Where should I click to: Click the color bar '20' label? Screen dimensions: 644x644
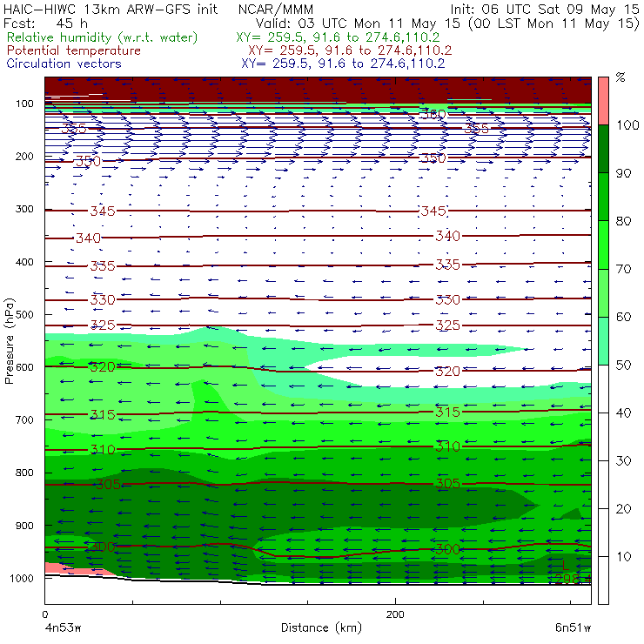tap(624, 509)
